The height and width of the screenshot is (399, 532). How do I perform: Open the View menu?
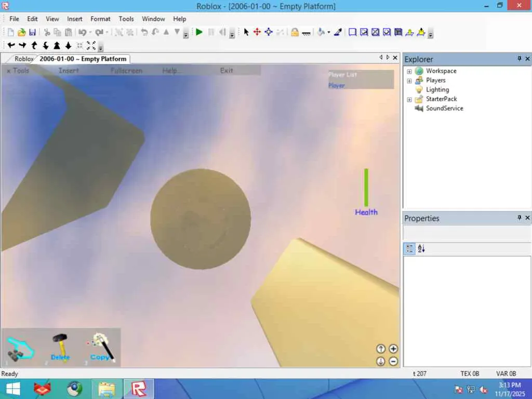tap(52, 19)
